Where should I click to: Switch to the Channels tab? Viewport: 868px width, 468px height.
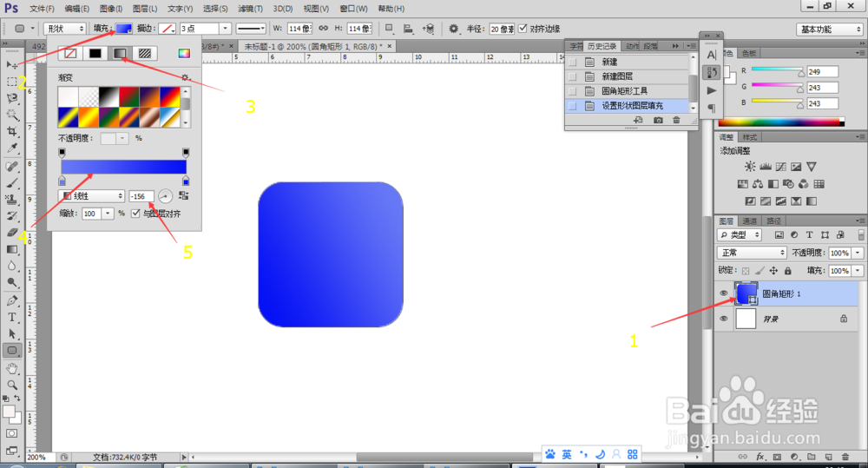point(750,221)
